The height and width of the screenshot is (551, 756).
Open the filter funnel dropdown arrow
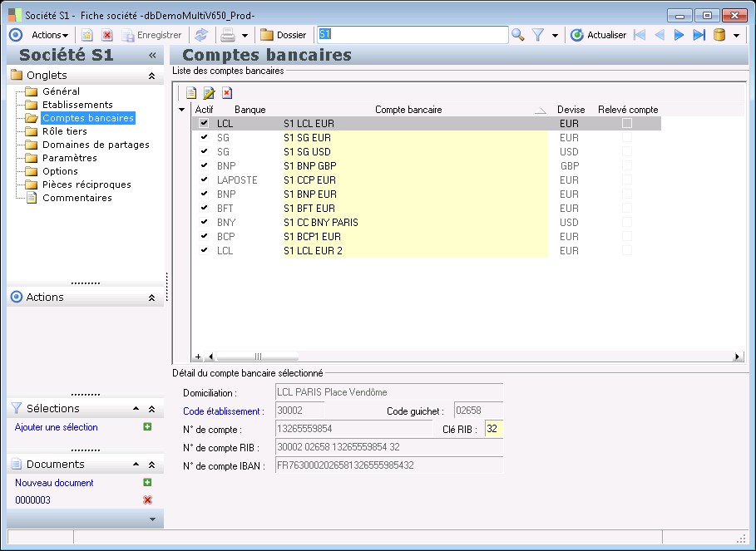[555, 36]
